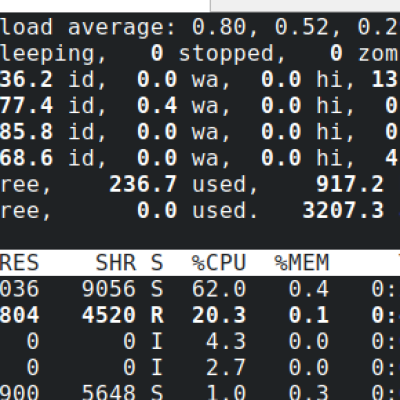Screen dimensions: 400x400
Task: Click the 917.2 memory value
Action: tap(350, 184)
